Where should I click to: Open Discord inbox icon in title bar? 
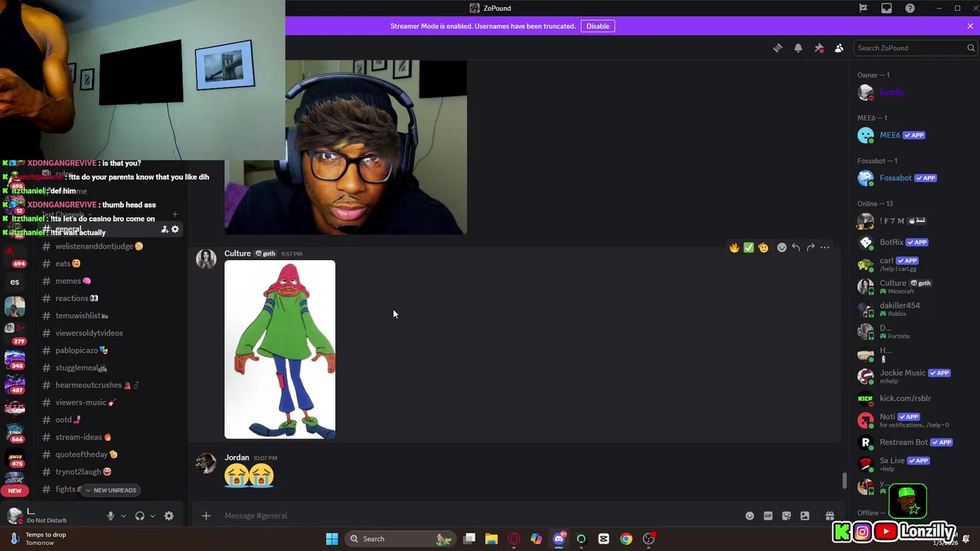[x=887, y=8]
